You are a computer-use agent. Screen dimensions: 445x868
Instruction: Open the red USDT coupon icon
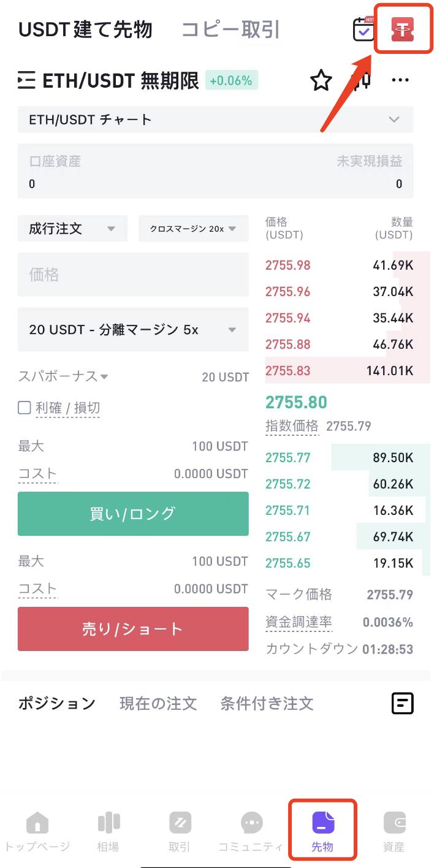pos(402,31)
